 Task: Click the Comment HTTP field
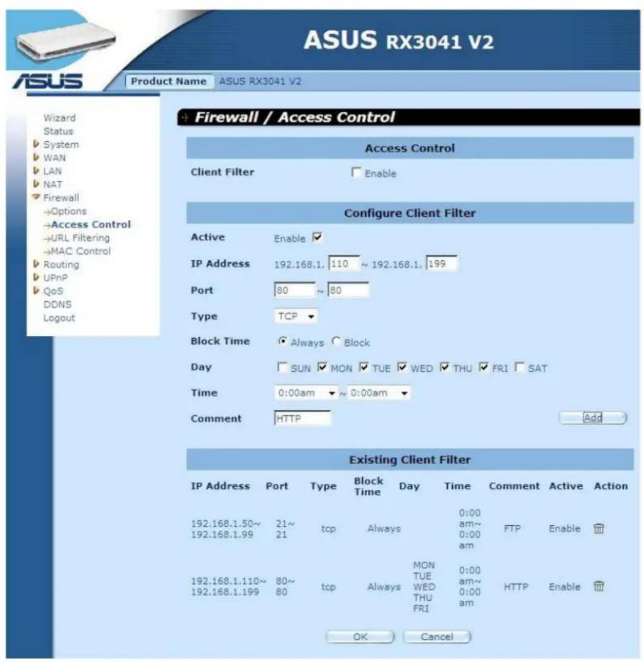(302, 418)
